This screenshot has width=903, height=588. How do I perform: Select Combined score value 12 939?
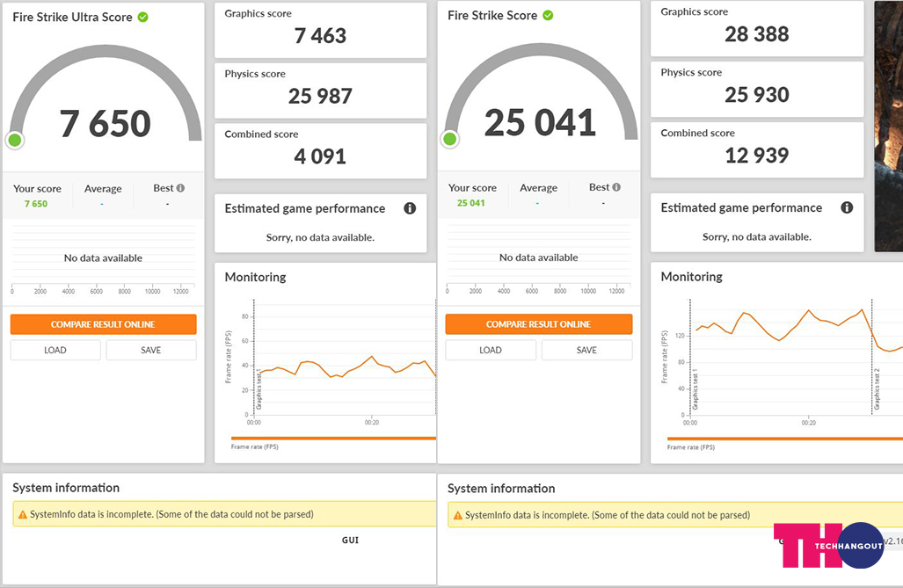click(x=757, y=156)
